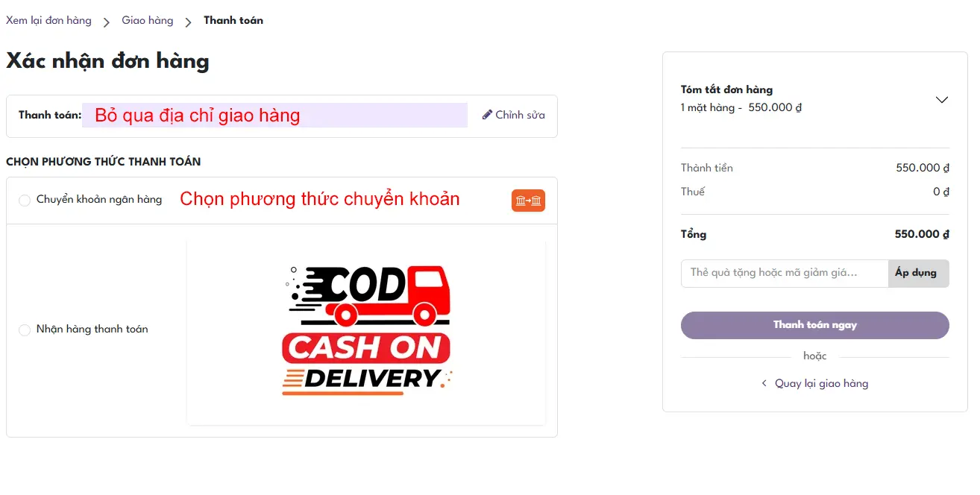Viewport: 980px width, 495px height.
Task: Click the Thanh toán breadcrumb step
Action: pos(233,21)
